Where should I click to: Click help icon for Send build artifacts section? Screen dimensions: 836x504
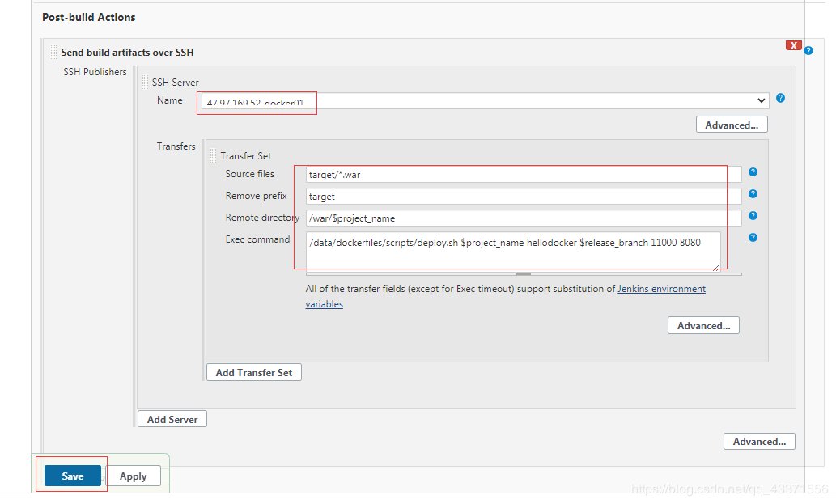tap(808, 50)
